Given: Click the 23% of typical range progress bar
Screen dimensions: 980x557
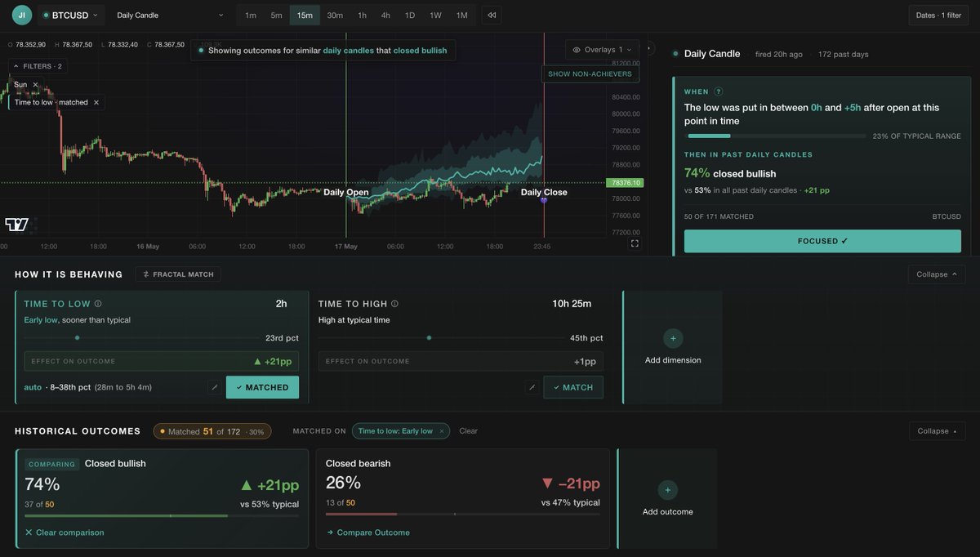Looking at the screenshot, I should coord(775,136).
